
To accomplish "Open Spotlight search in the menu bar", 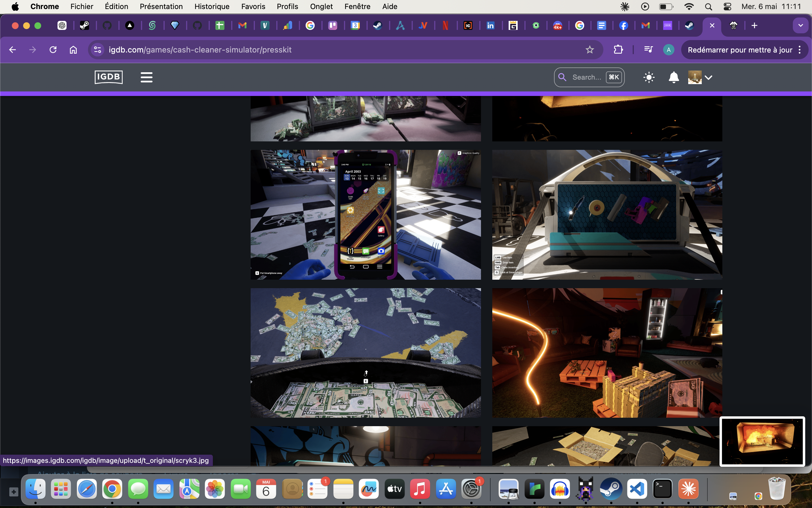I will pos(708,6).
